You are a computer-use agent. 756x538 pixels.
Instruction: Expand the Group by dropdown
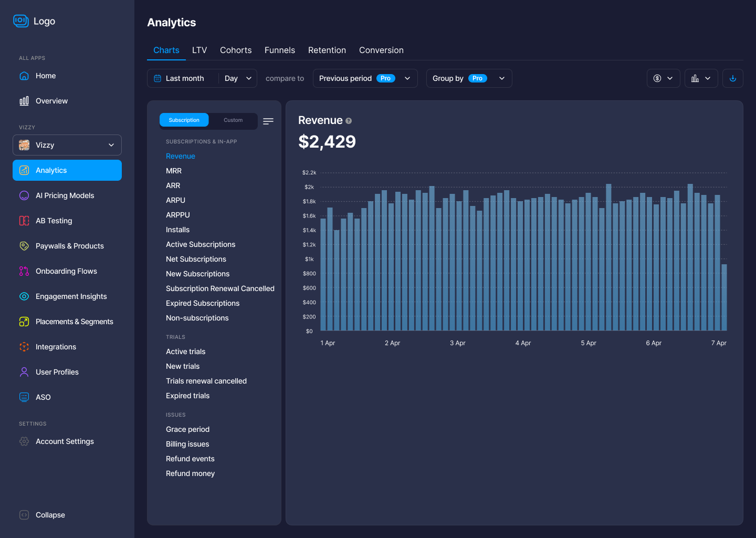click(469, 78)
